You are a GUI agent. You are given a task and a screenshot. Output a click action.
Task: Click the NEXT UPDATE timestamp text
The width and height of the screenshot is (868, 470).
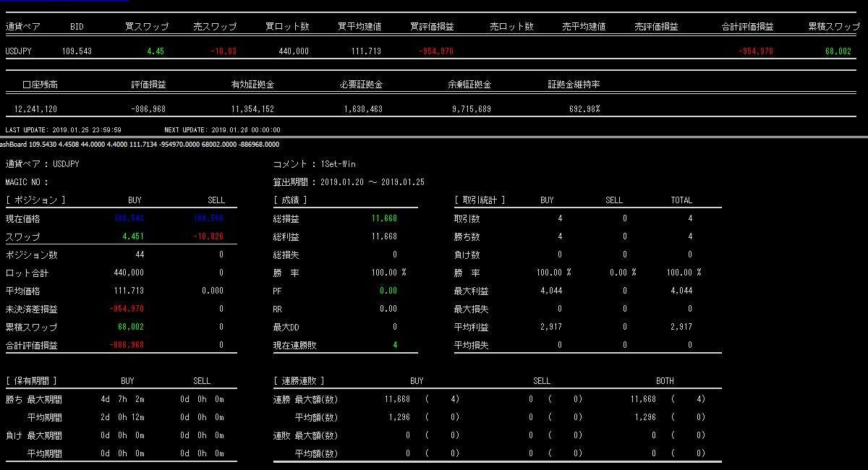point(222,130)
